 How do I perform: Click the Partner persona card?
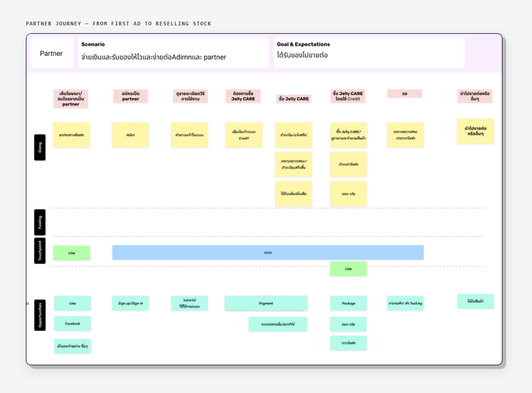(52, 53)
